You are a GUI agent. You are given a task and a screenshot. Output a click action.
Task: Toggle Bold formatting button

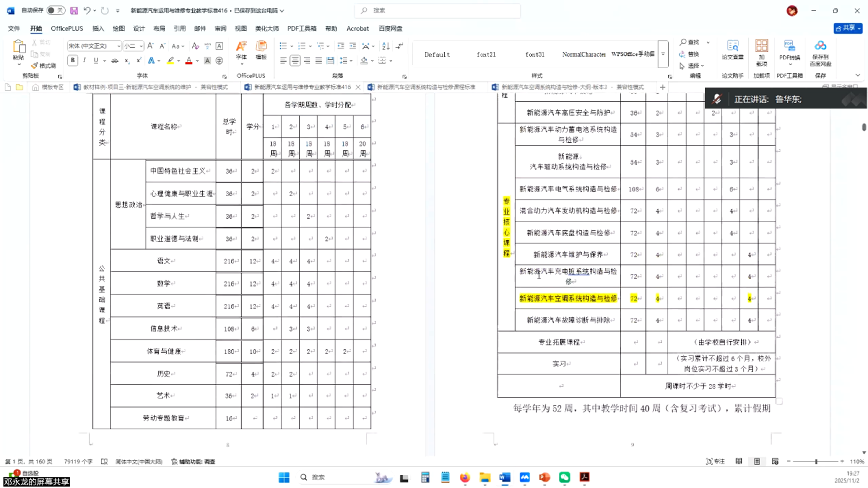[x=73, y=60]
